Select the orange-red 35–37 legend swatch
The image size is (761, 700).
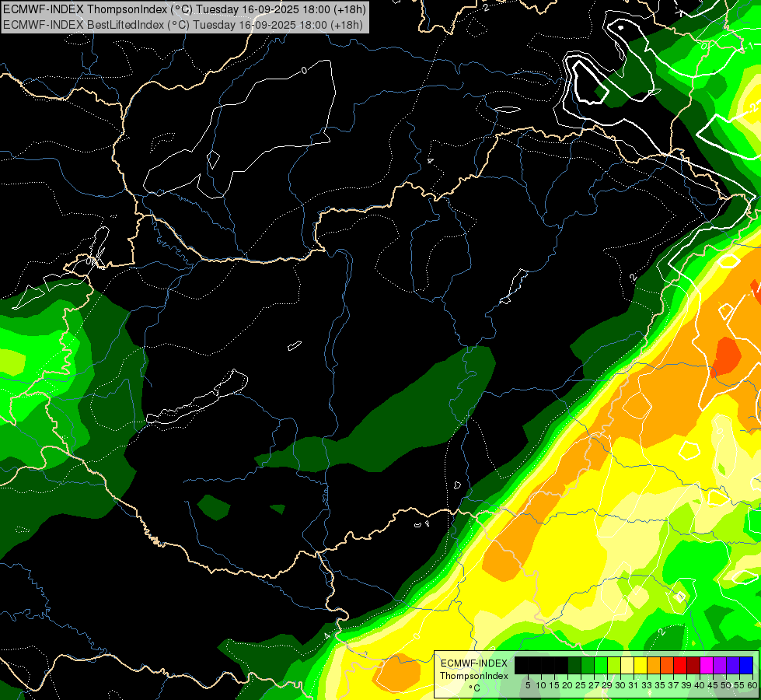pyautogui.click(x=667, y=665)
